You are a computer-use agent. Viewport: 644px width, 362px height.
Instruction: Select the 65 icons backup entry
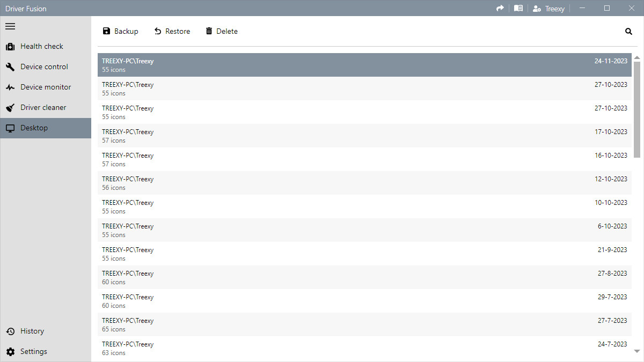click(364, 324)
